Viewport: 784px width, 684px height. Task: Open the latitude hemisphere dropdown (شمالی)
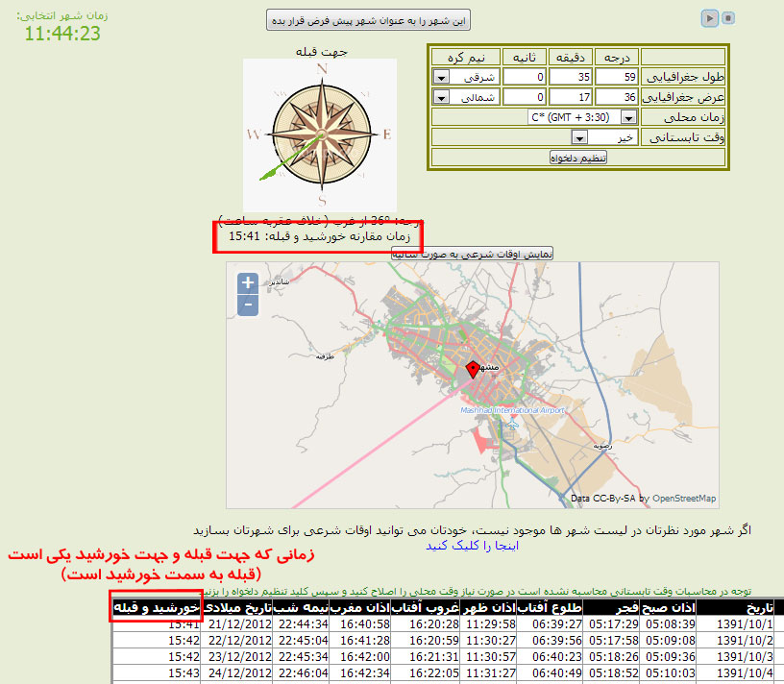point(441,97)
